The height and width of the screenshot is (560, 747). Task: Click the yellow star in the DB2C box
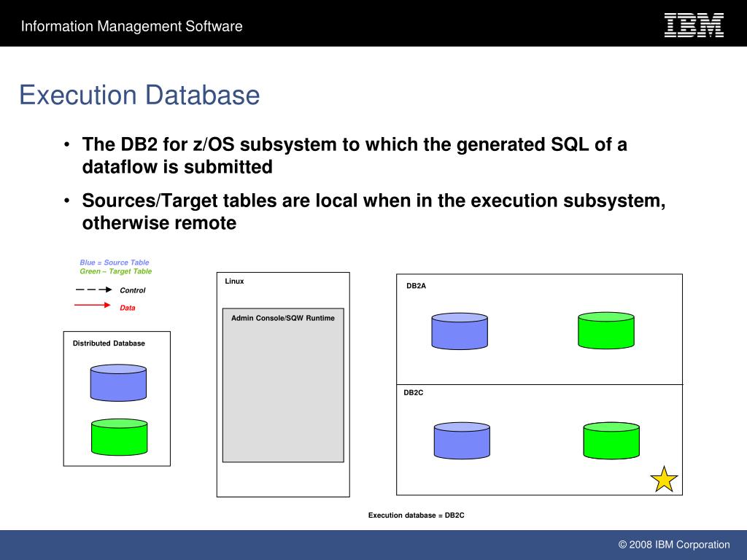point(664,479)
